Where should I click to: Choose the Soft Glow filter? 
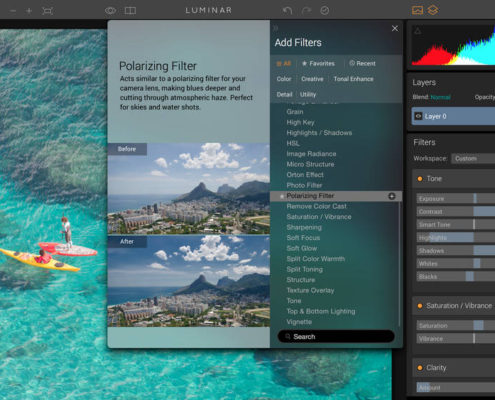pyautogui.click(x=301, y=248)
